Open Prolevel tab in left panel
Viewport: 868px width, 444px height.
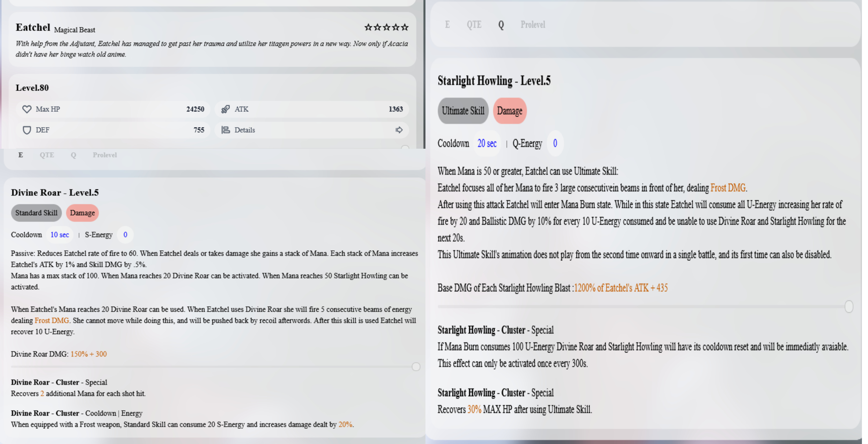pos(105,155)
